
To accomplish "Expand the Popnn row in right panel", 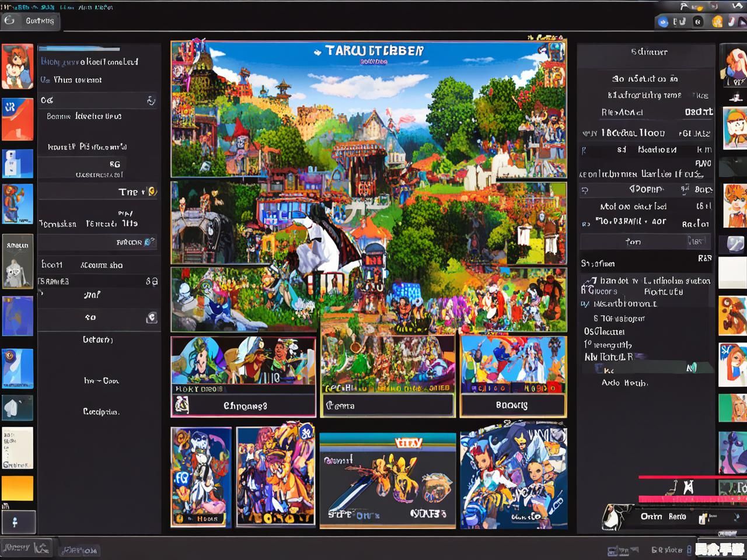I will click(645, 190).
